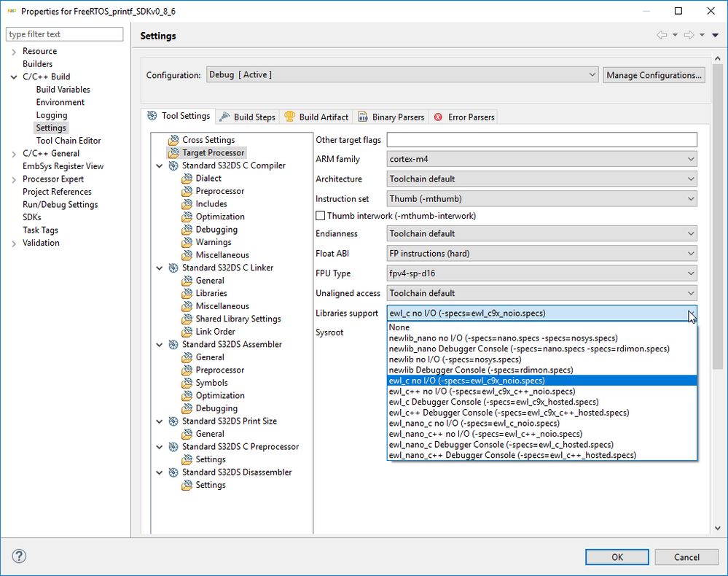Click the Build Steps tab icon

point(224,117)
